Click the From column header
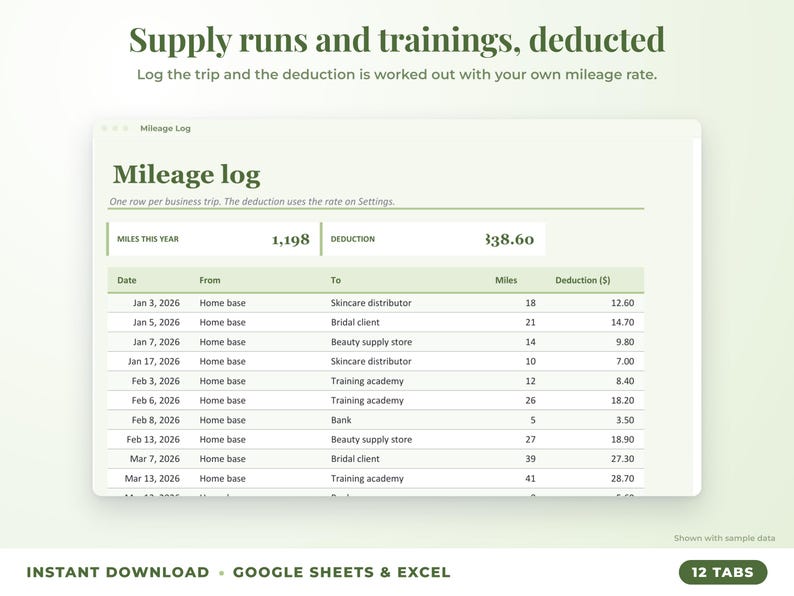 (210, 280)
